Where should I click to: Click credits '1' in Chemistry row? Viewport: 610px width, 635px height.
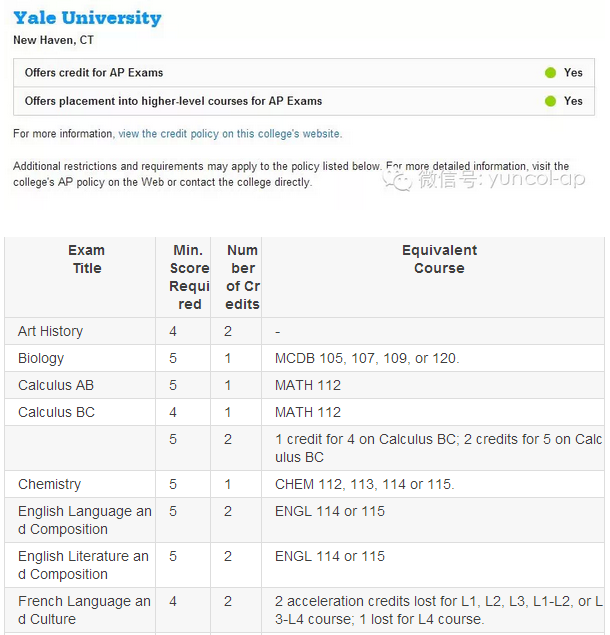point(228,484)
